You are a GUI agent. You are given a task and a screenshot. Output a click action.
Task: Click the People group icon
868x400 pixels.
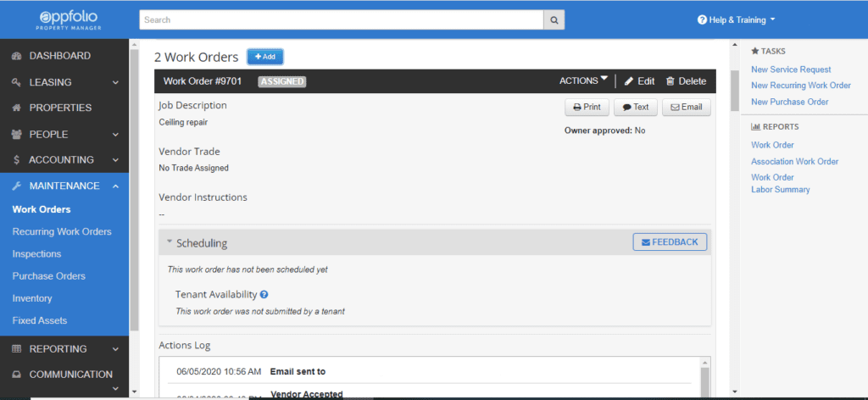tap(17, 135)
